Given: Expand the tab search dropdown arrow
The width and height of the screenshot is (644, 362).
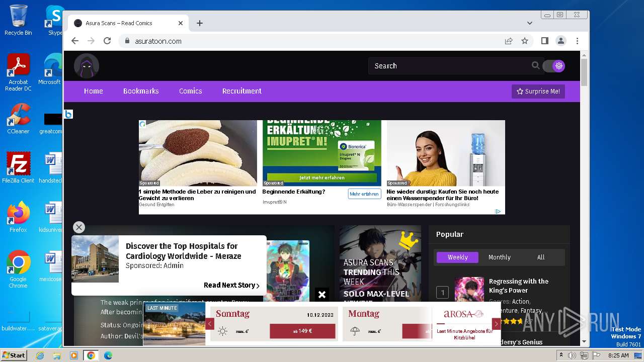Looking at the screenshot, I should tap(530, 23).
